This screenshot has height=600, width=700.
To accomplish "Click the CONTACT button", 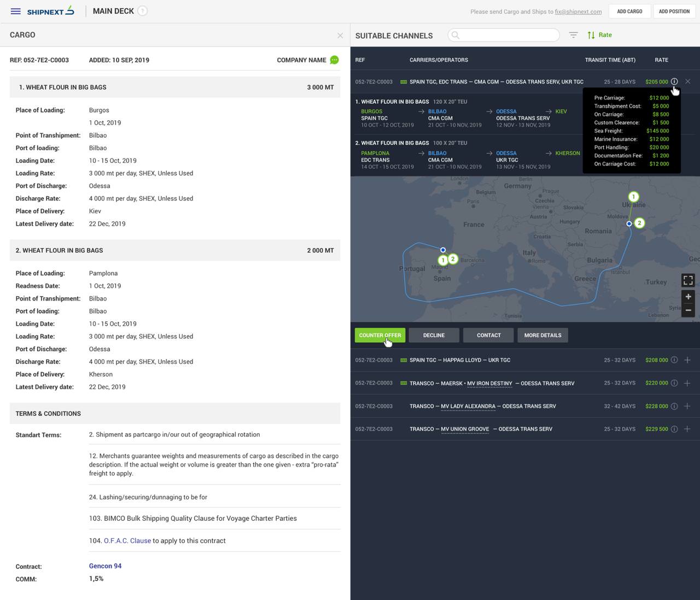I will coord(488,336).
